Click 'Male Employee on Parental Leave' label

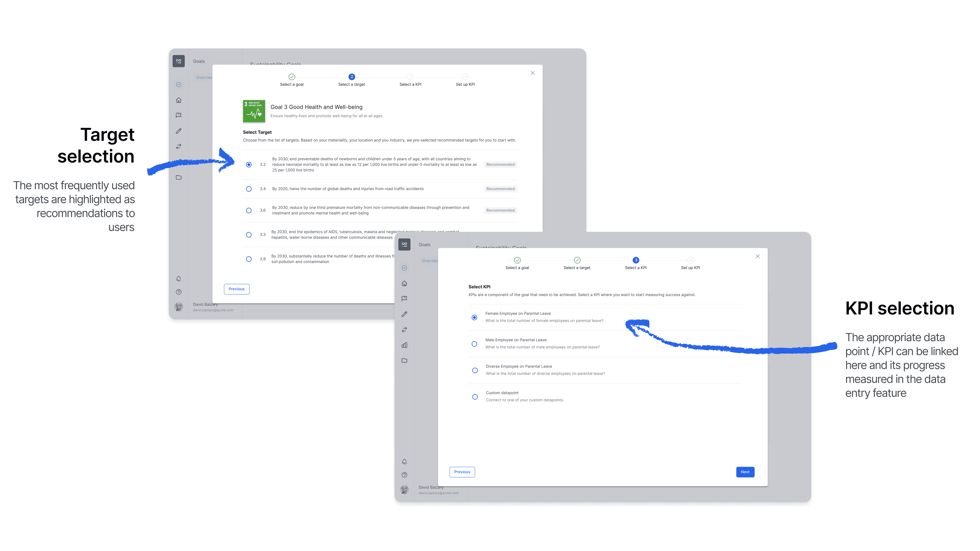click(x=516, y=340)
